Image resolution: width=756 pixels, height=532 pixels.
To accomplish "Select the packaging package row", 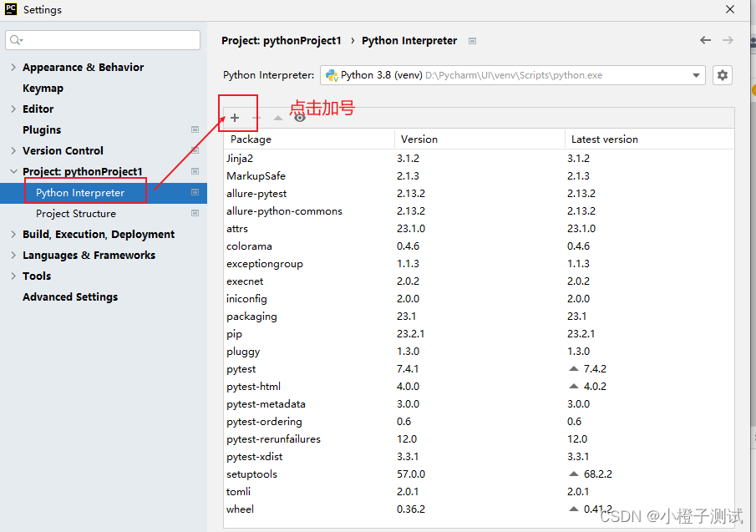I will click(479, 317).
